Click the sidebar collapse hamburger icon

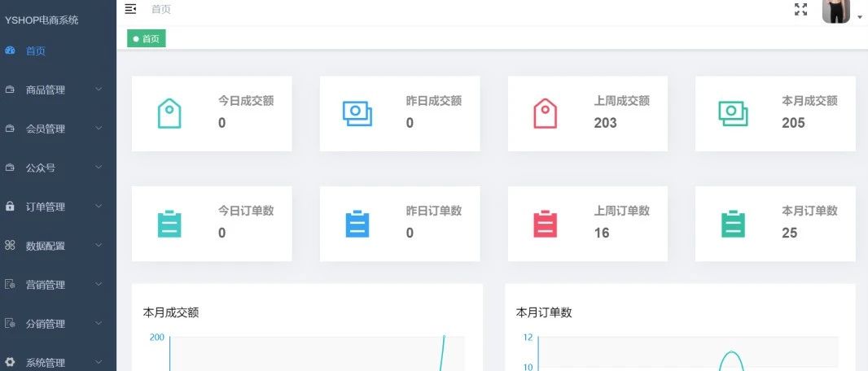click(x=130, y=9)
